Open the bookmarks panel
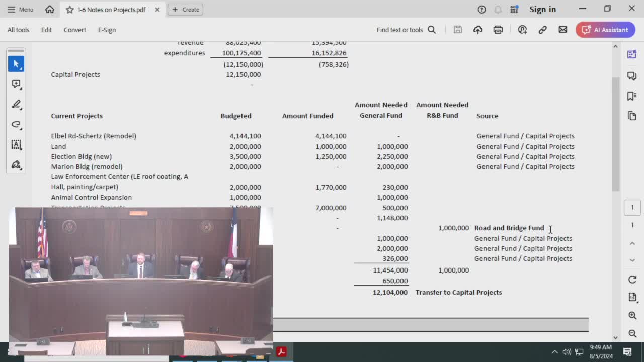644x362 pixels. tap(632, 96)
